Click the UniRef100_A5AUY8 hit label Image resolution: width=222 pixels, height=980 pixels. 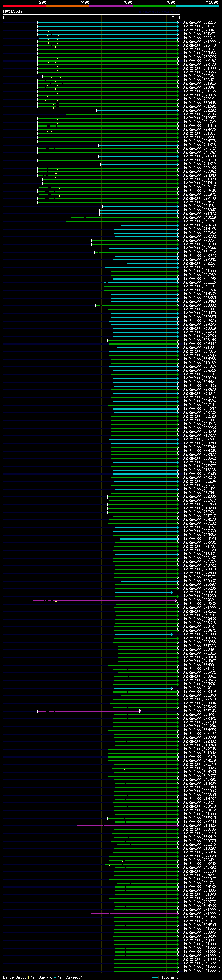tap(199, 592)
